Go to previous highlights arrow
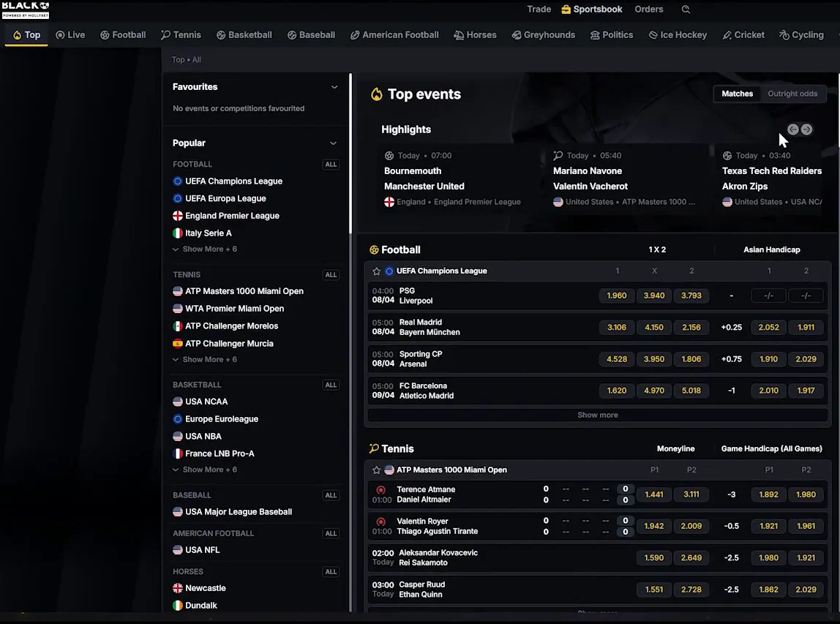The height and width of the screenshot is (624, 840). [x=793, y=129]
